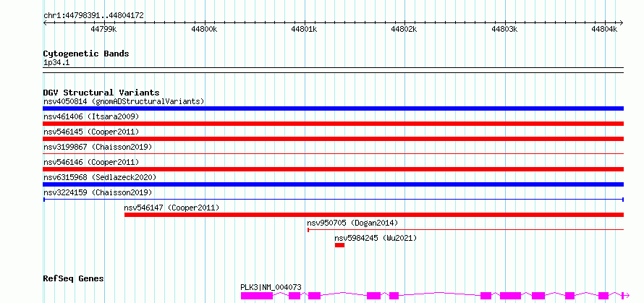Click the 44799k ruler tick label
This screenshot has height=303, width=644.
point(104,30)
